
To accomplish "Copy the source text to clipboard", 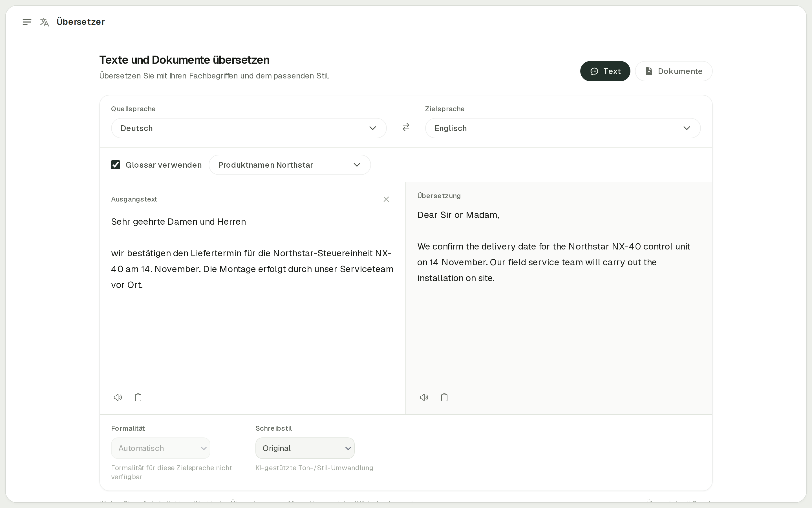I will [138, 397].
